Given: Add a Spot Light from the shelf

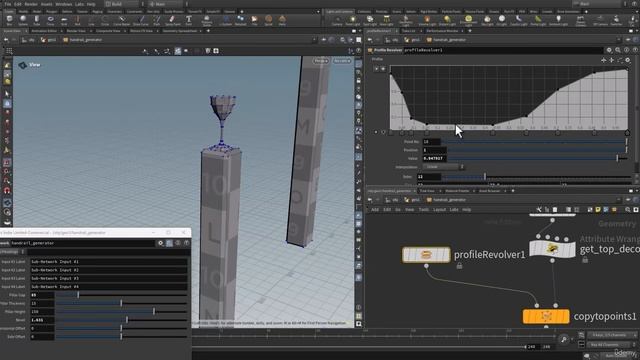Looking at the screenshot, I should [x=370, y=20].
